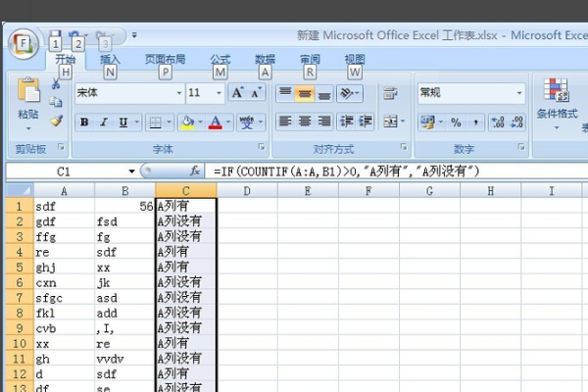Screen dimensions: 588x392
Task: Toggle underline formatting
Action: [x=123, y=122]
